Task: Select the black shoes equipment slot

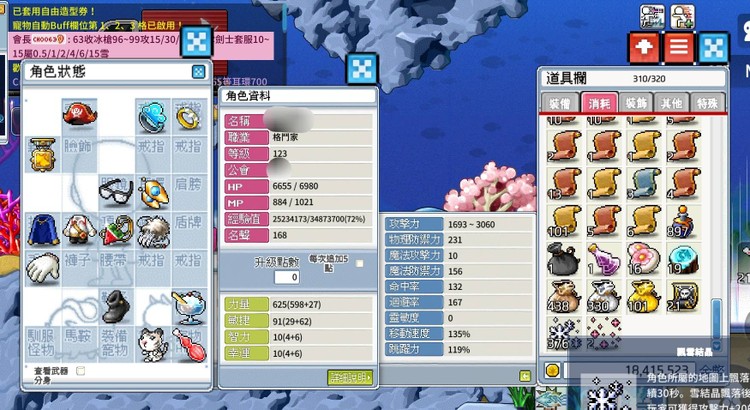Action: pyautogui.click(x=116, y=306)
